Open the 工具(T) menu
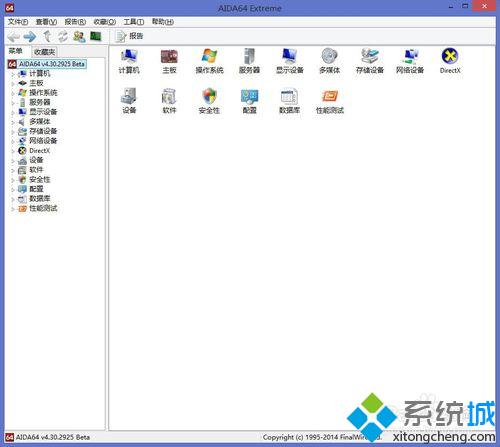The image size is (500, 447). [x=134, y=22]
